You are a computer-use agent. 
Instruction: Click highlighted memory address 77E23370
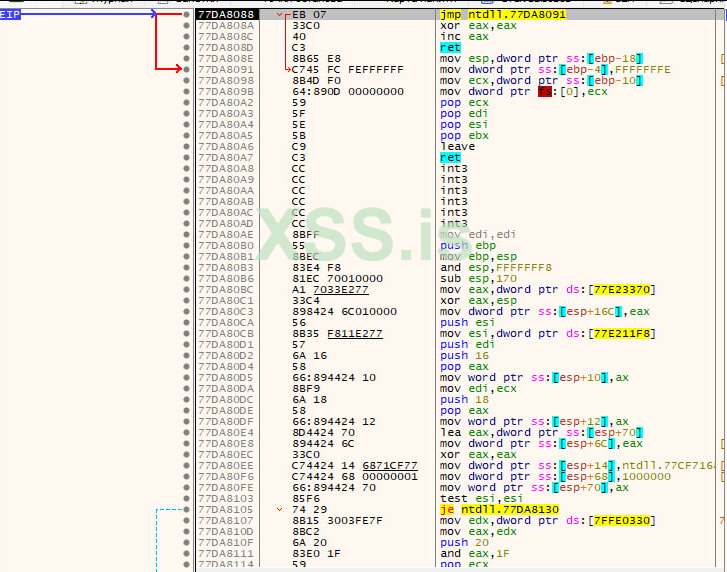622,290
